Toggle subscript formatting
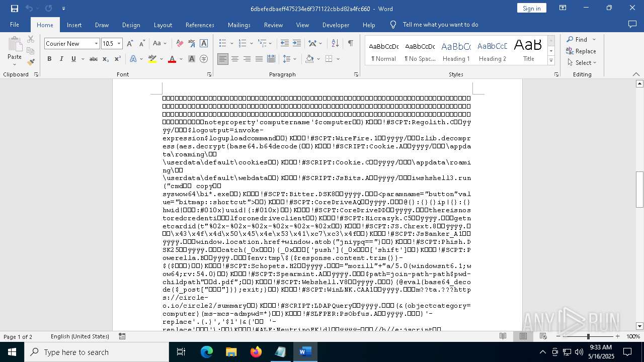Image resolution: width=644 pixels, height=362 pixels. [x=106, y=59]
